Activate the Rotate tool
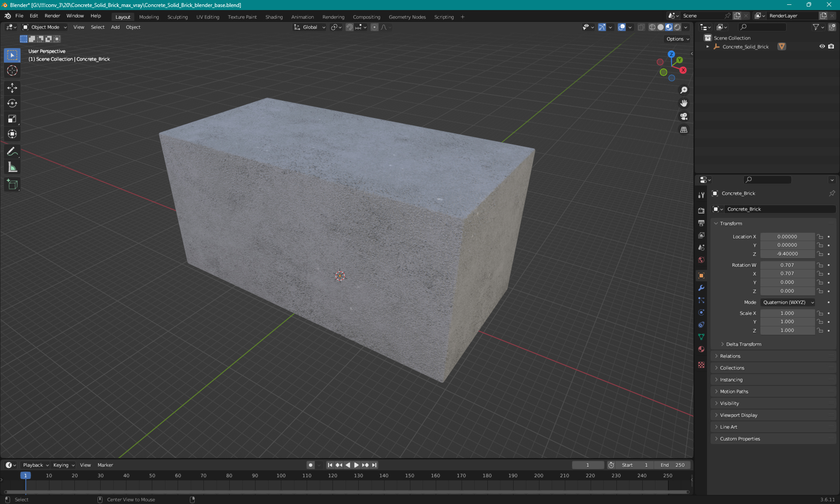The image size is (840, 504). tap(12, 103)
